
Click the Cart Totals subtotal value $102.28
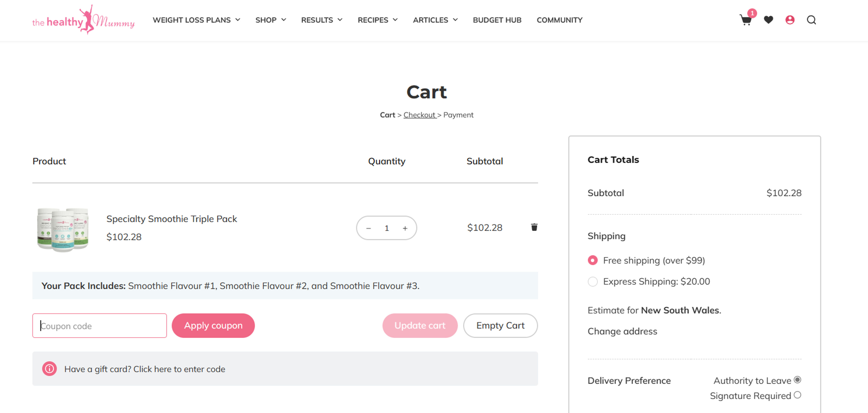coord(784,193)
